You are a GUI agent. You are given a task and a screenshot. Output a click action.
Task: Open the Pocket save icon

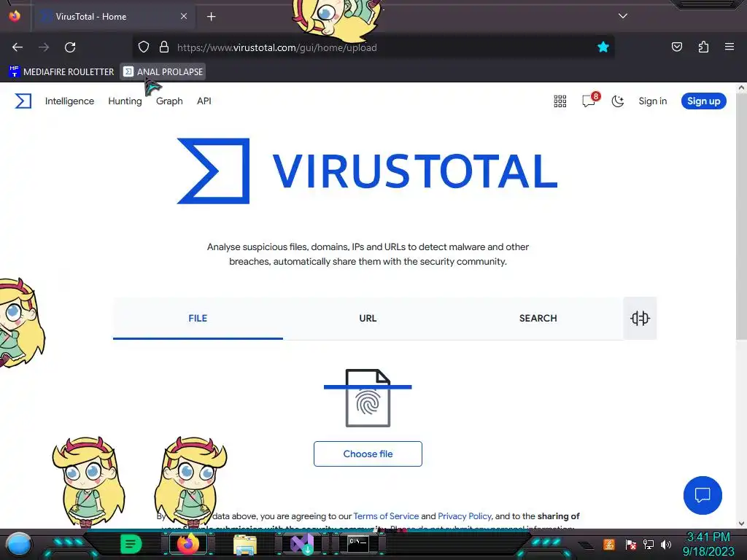tap(676, 47)
